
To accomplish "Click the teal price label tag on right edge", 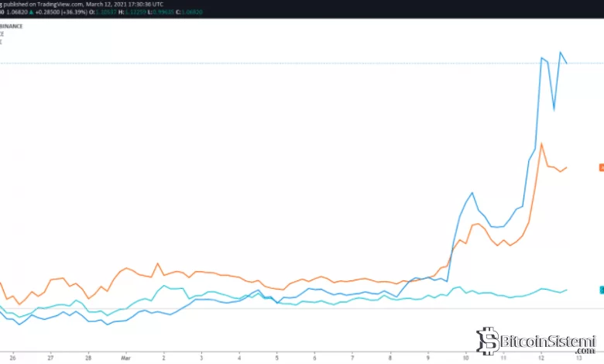I will 601,290.
